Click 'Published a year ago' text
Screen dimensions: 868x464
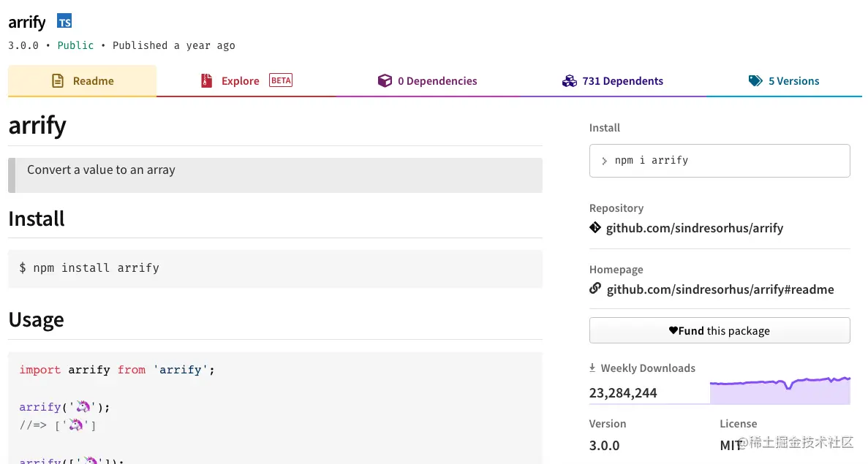tap(174, 45)
